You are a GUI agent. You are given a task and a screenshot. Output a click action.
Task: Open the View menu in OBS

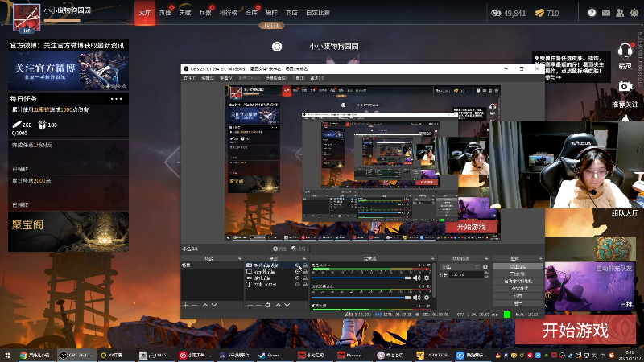(226, 78)
